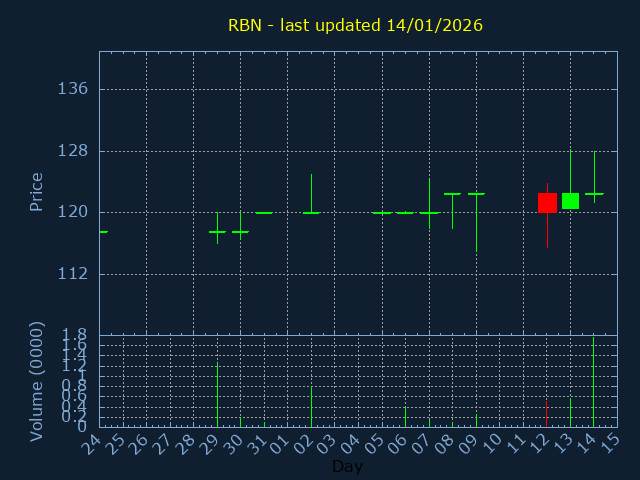
Task: Click the day 09 candlestick with long lower wick
Action: click(x=476, y=194)
